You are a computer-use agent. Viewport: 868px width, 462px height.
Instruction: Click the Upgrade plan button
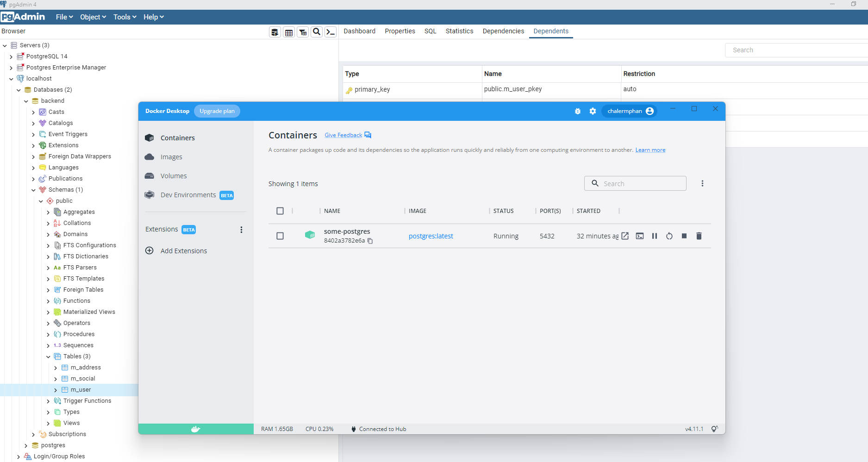click(x=217, y=111)
